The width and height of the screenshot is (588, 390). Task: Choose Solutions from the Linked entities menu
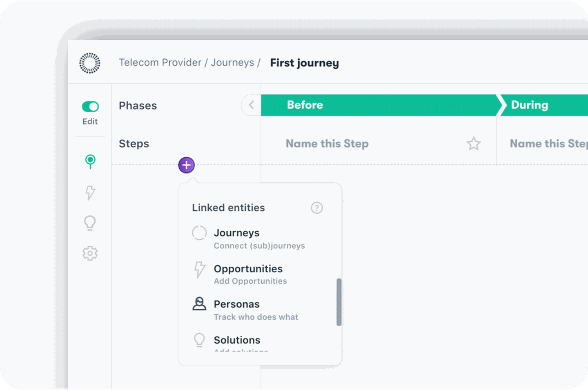click(237, 340)
